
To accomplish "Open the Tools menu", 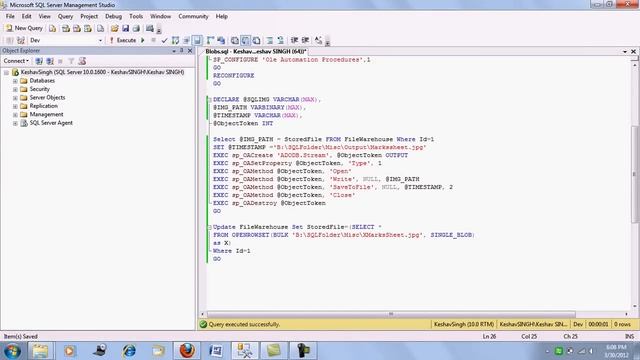I will [136, 16].
